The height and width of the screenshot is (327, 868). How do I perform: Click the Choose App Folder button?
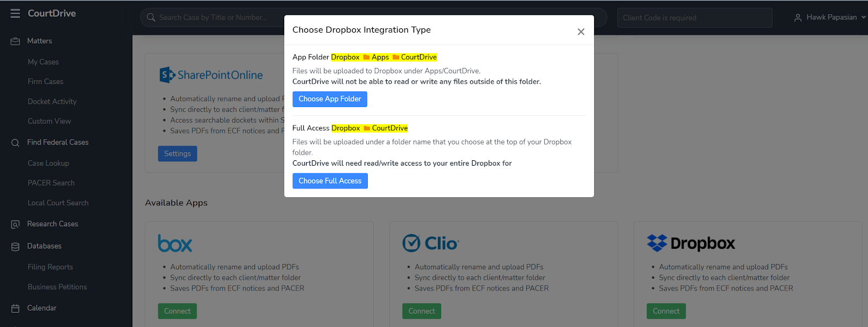tap(330, 99)
